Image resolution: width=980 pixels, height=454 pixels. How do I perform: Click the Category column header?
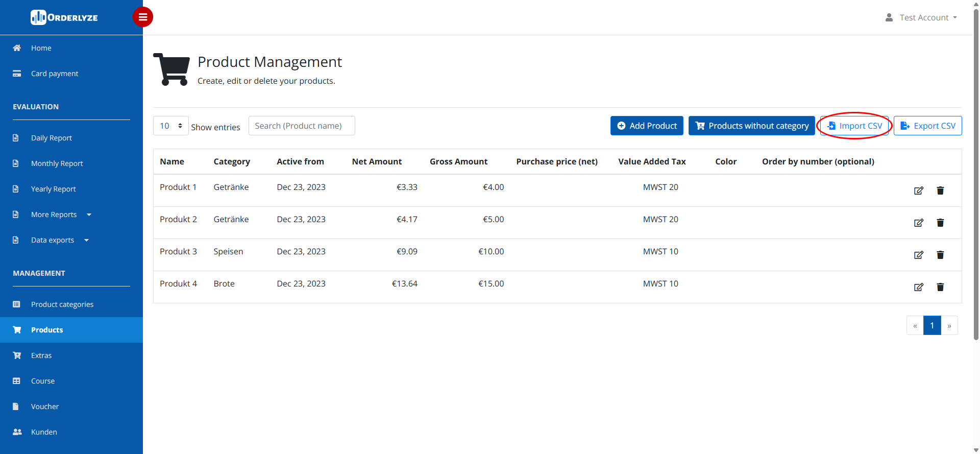[x=232, y=161]
